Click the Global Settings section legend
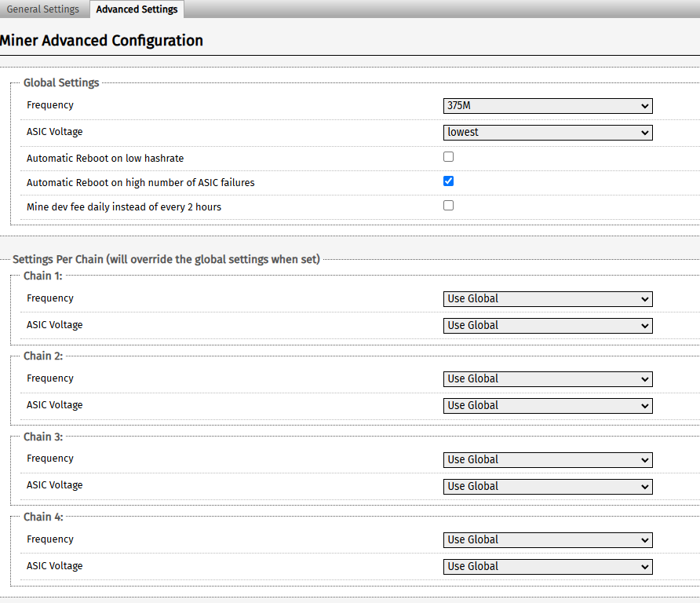The height and width of the screenshot is (603, 700). 61,82
